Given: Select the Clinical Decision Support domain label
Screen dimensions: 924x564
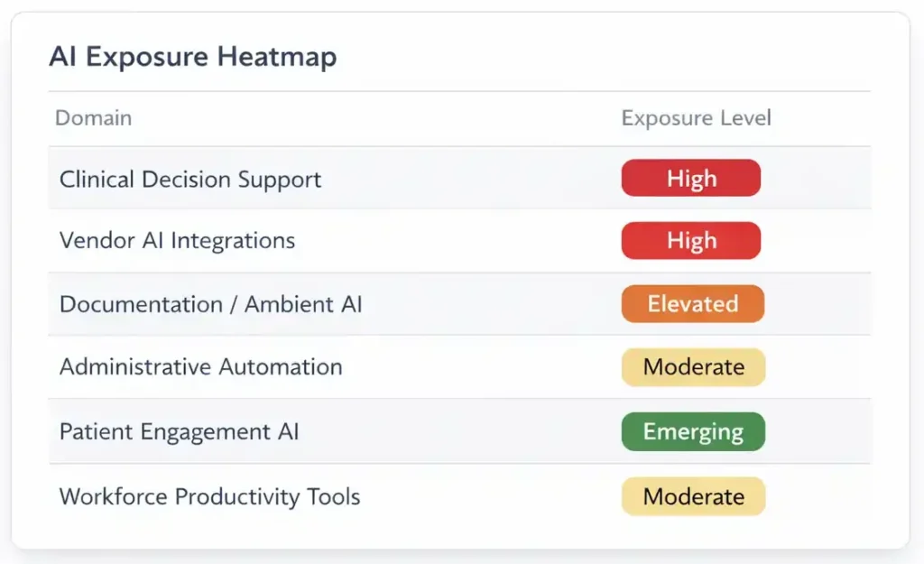Looking at the screenshot, I should click(x=190, y=179).
